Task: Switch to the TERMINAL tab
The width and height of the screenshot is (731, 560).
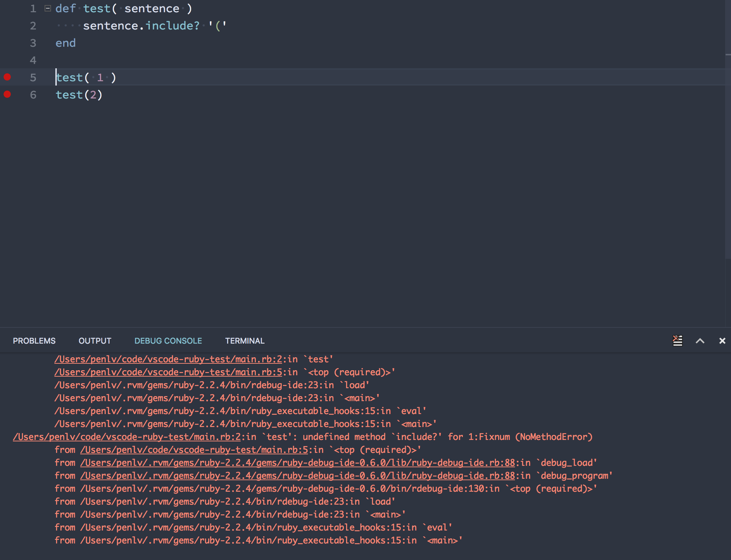Action: (245, 340)
